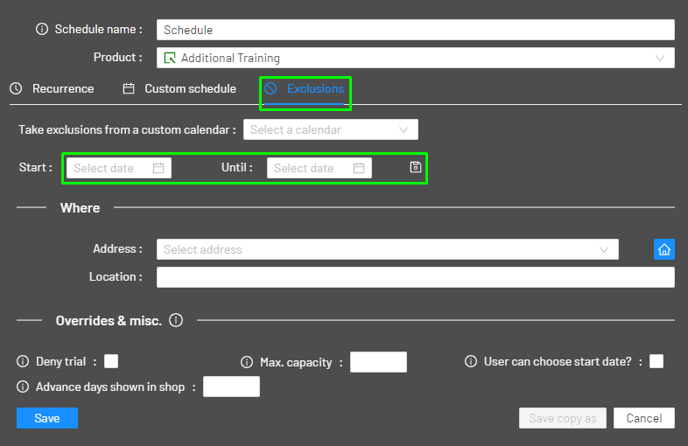Click the Start date picker field
Viewport: 688px width, 446px height.
pos(119,168)
